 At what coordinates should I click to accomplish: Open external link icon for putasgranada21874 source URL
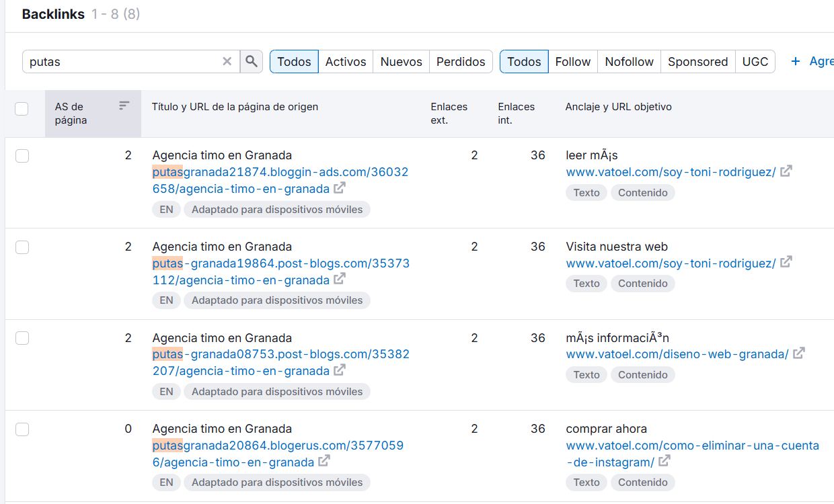[340, 187]
